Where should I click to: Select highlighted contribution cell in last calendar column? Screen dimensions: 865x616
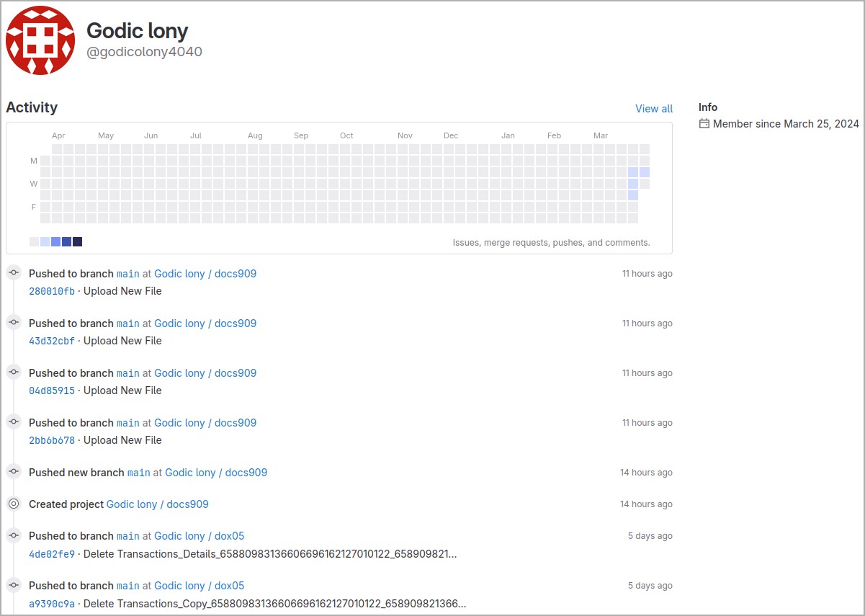[x=645, y=172]
